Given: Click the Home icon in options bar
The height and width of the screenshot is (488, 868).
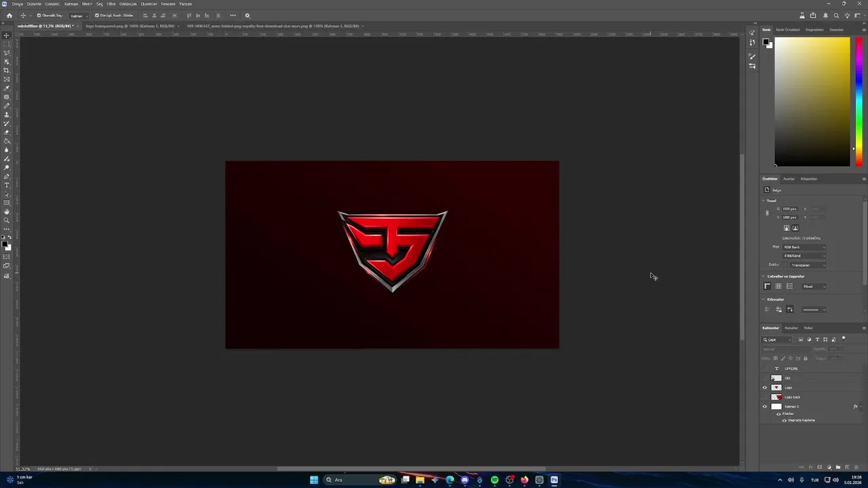Looking at the screenshot, I should tap(9, 16).
